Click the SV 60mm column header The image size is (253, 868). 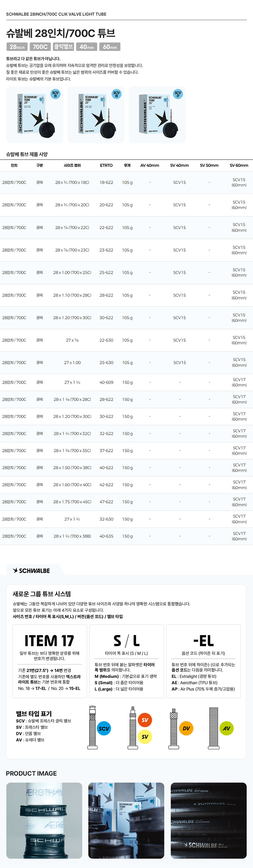239,165
